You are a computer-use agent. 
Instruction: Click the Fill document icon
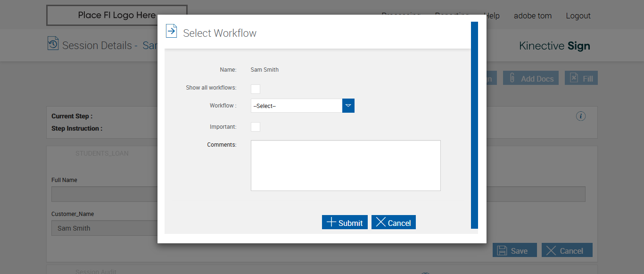[x=574, y=78]
